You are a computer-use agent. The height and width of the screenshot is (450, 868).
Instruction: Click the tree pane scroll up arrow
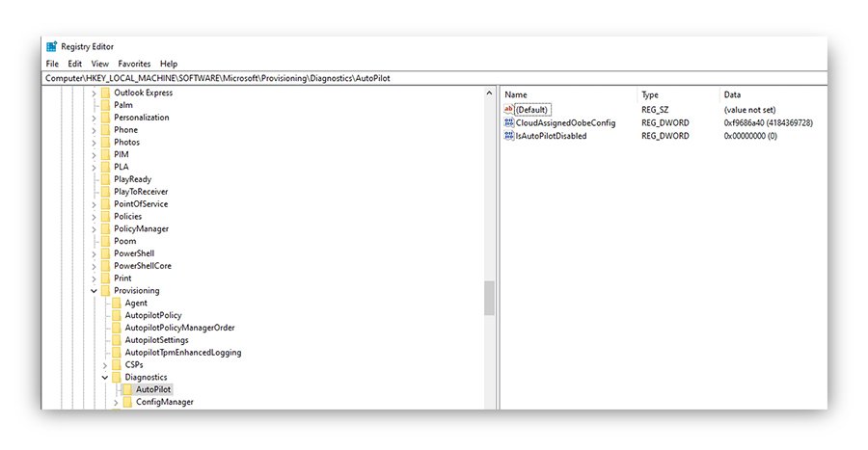489,93
